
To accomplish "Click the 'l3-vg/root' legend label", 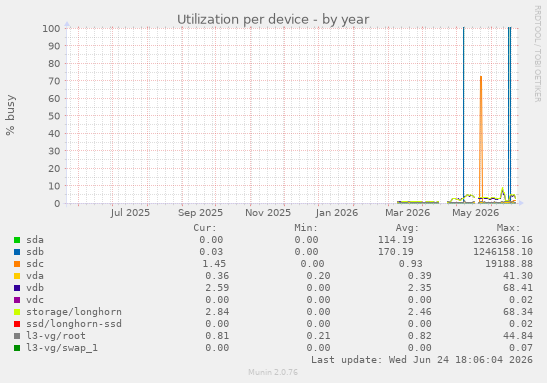I will [56, 336].
